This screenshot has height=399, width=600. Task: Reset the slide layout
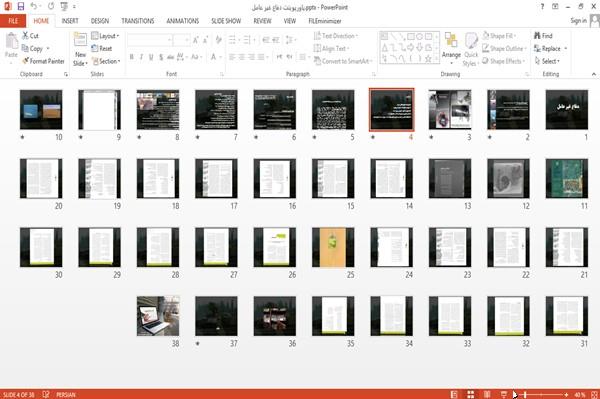[102, 49]
